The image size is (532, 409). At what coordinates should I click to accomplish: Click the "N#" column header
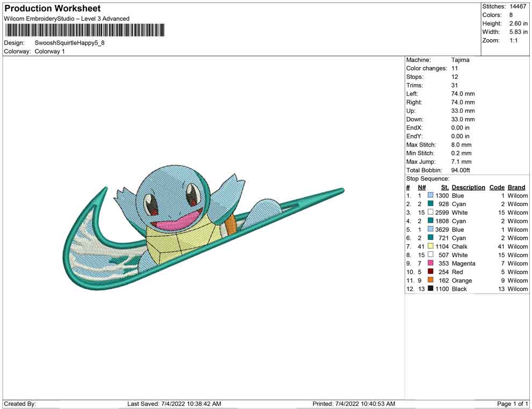(x=422, y=187)
